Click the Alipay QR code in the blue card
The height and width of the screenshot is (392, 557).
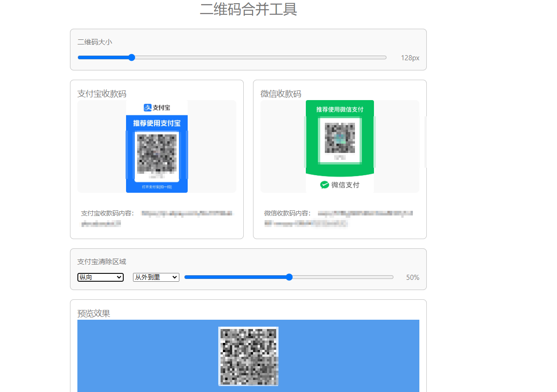(x=157, y=153)
